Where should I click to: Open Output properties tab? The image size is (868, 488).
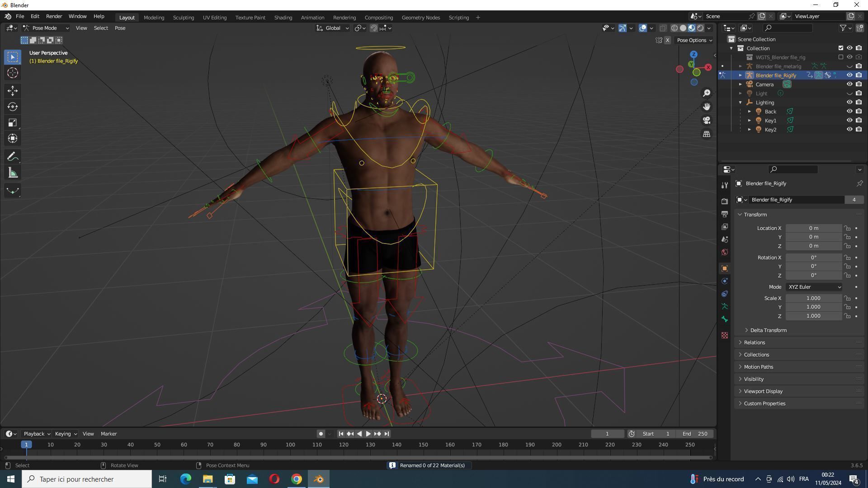click(725, 214)
